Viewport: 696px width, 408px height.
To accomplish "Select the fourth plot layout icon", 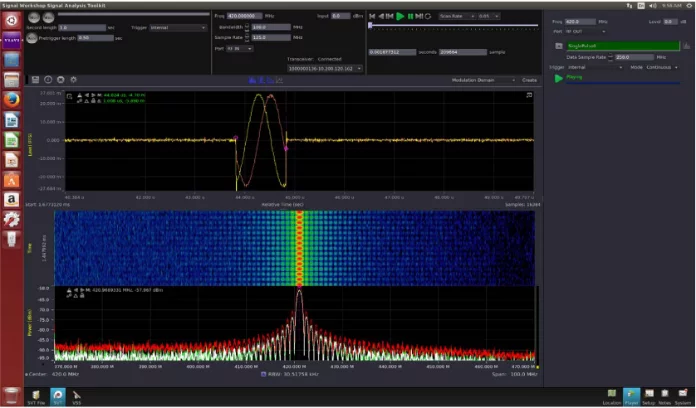I will 280,80.
